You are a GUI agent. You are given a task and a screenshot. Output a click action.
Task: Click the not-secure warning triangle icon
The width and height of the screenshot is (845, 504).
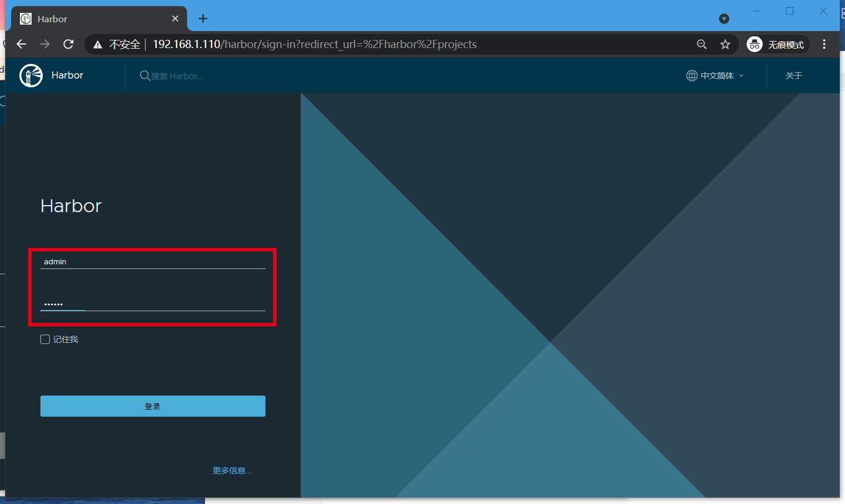(98, 45)
